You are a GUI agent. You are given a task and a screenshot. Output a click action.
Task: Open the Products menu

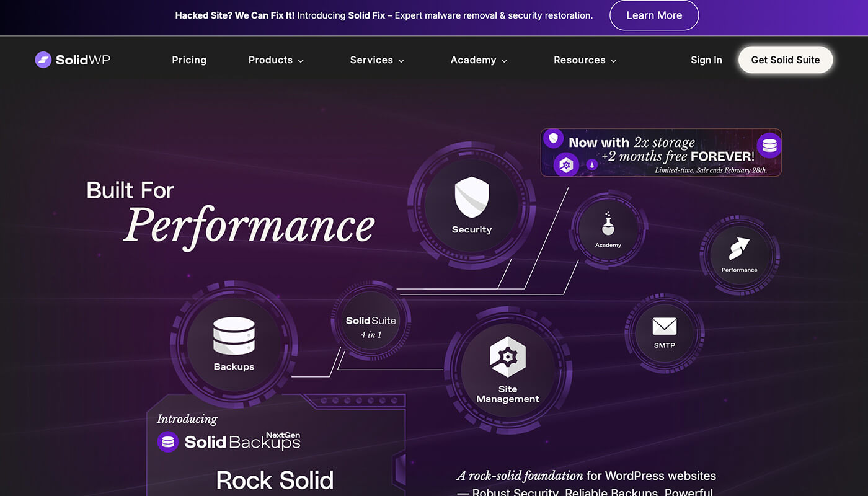pos(270,60)
